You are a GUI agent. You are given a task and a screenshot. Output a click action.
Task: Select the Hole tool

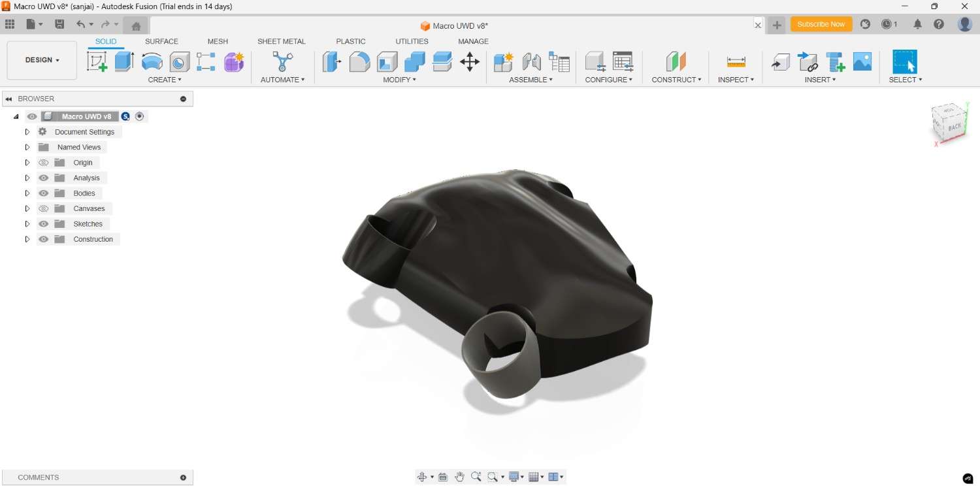[179, 62]
